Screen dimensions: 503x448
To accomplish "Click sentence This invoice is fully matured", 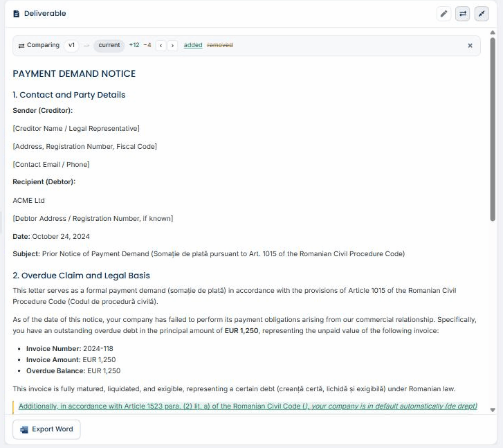I will click(x=234, y=389).
